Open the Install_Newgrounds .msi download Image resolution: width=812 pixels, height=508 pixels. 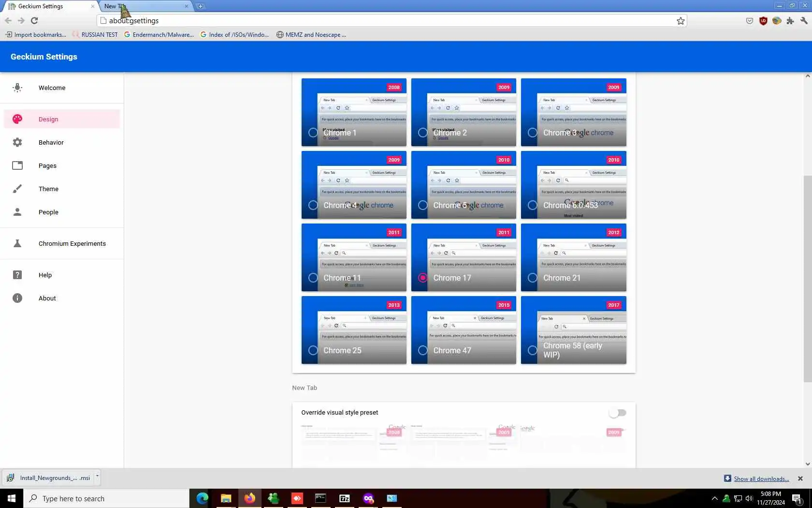coord(48,478)
